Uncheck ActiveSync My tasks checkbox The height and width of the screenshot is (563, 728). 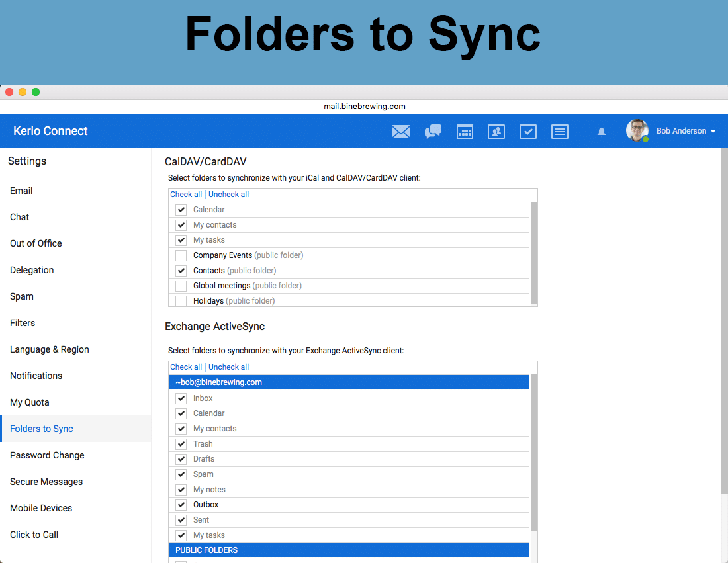point(181,535)
